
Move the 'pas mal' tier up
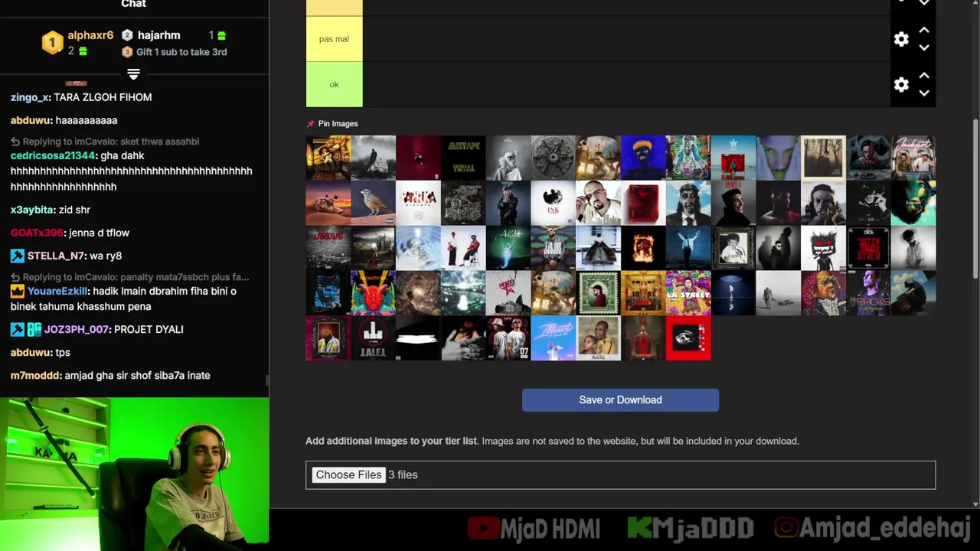(924, 31)
